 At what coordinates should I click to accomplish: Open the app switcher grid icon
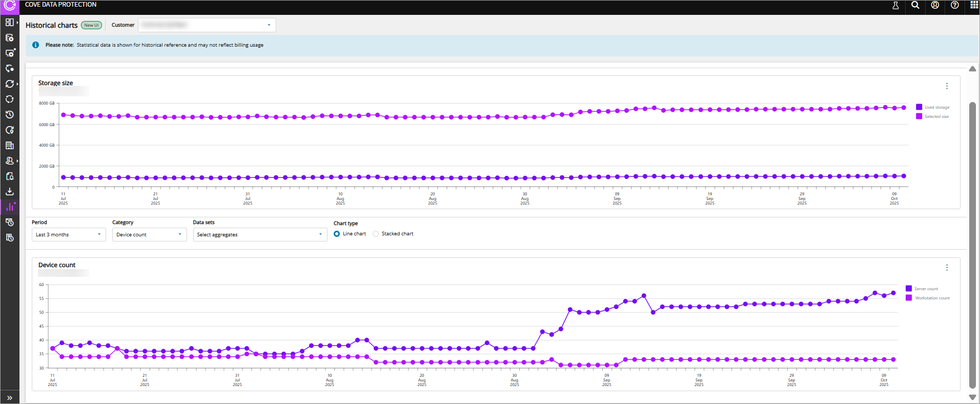tap(974, 5)
